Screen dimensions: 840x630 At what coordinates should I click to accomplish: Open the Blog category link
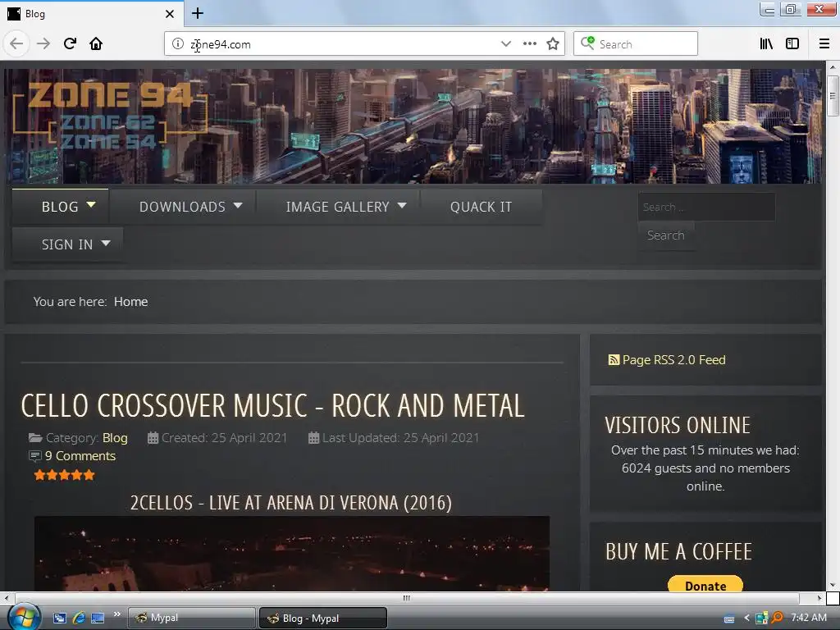coord(115,438)
